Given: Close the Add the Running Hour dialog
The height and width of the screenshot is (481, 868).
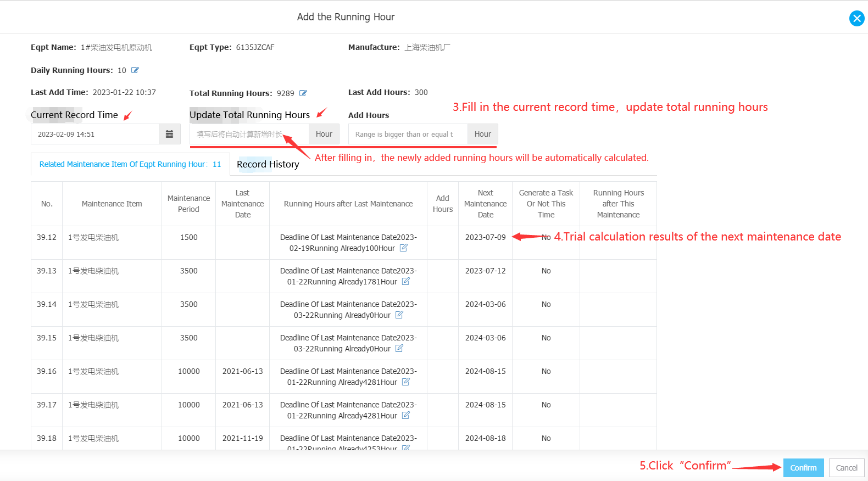Looking at the screenshot, I should [856, 18].
